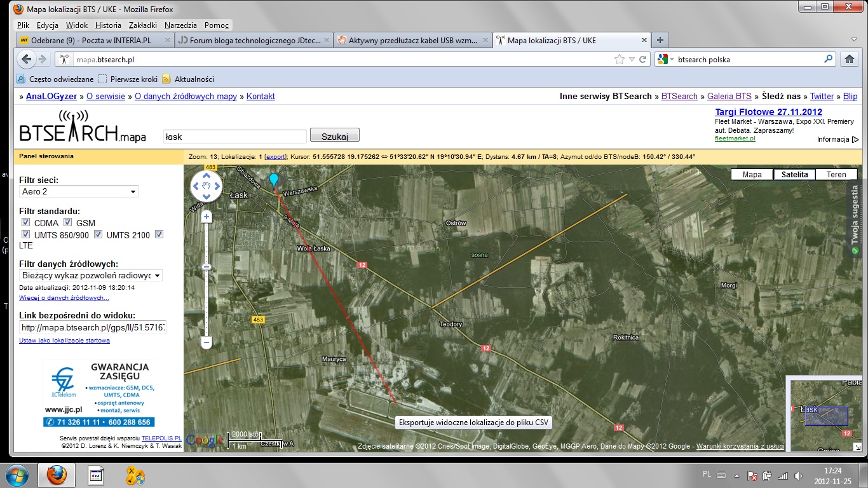
Task: Follow the export link in status bar
Action: 275,156
